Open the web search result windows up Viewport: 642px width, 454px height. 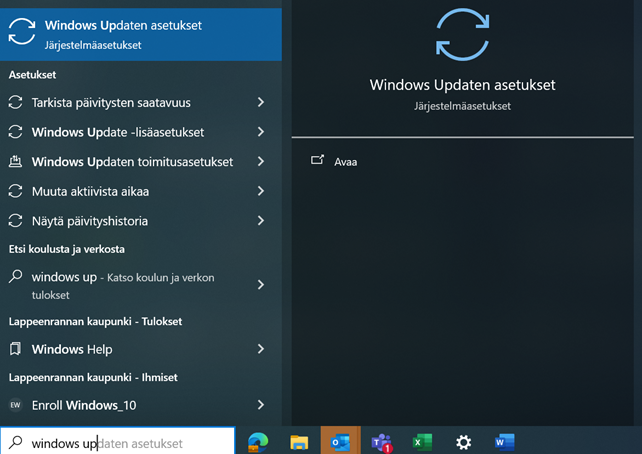click(140, 285)
